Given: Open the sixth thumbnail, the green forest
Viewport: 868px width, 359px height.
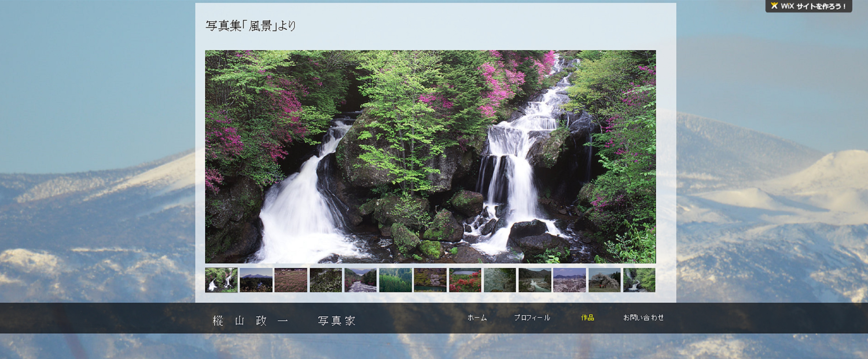Looking at the screenshot, I should pos(395,280).
